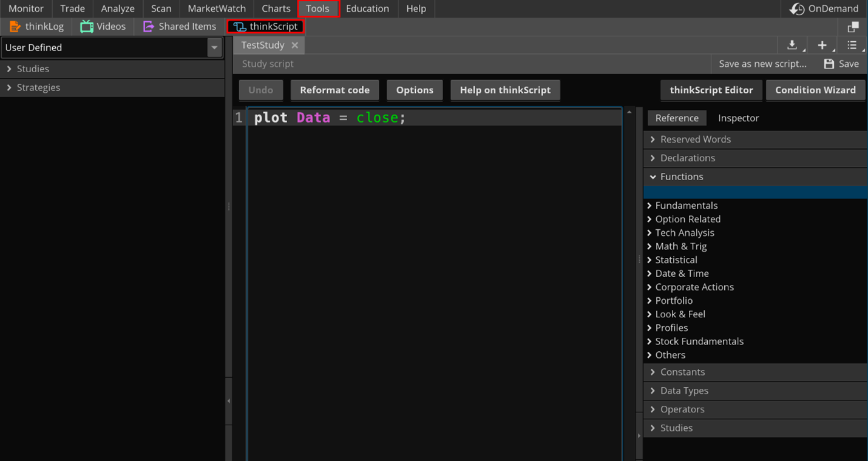Open the list view menu icon
This screenshot has width=868, height=461.
pos(852,45)
